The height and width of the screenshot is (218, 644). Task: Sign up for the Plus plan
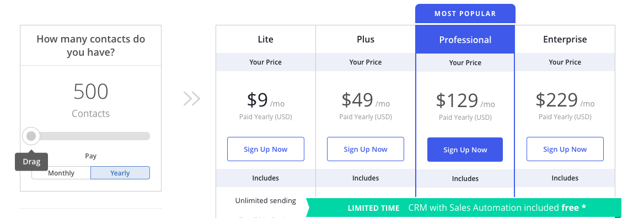(x=366, y=149)
